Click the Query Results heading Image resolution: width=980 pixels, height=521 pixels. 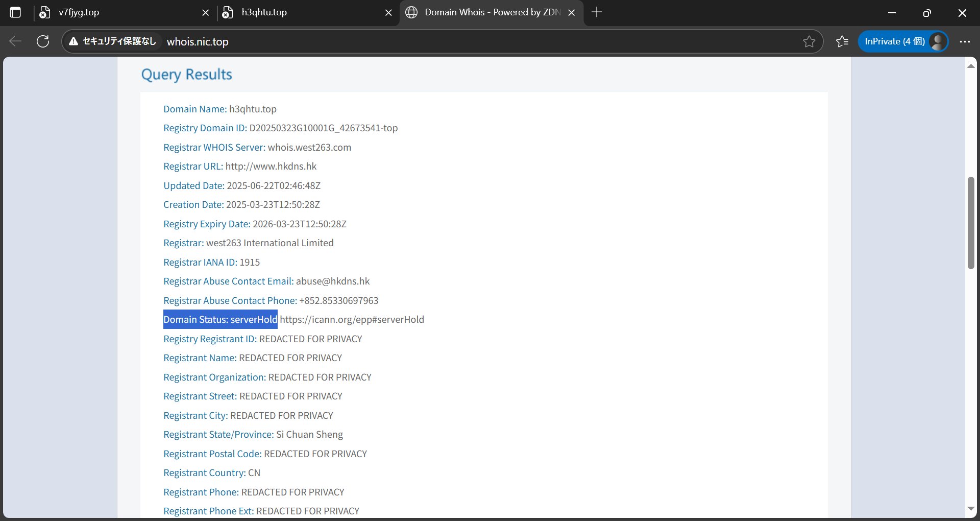pyautogui.click(x=186, y=75)
